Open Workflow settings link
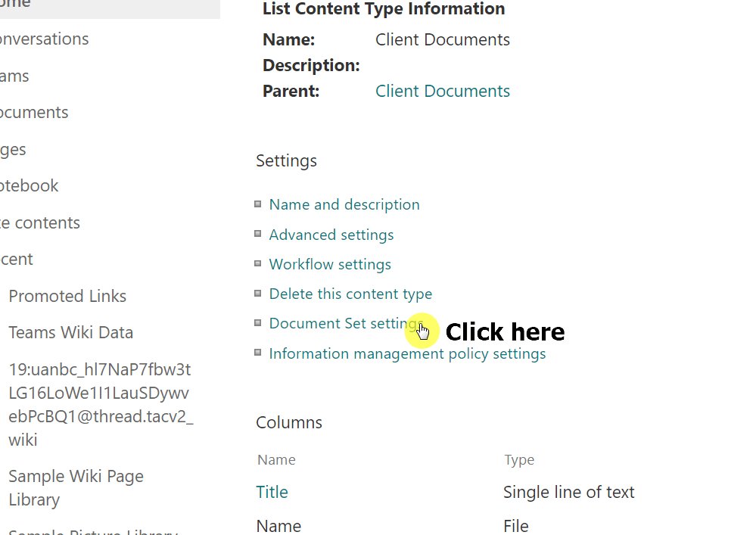This screenshot has width=756, height=535. click(x=330, y=264)
